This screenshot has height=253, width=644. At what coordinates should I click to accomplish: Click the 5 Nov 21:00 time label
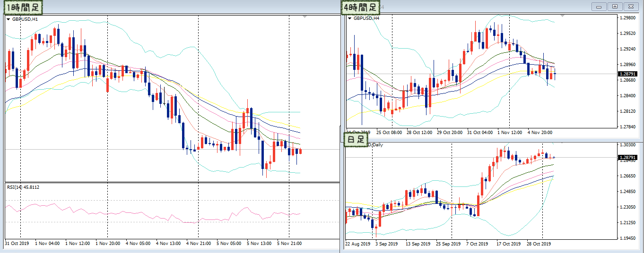[289, 244]
